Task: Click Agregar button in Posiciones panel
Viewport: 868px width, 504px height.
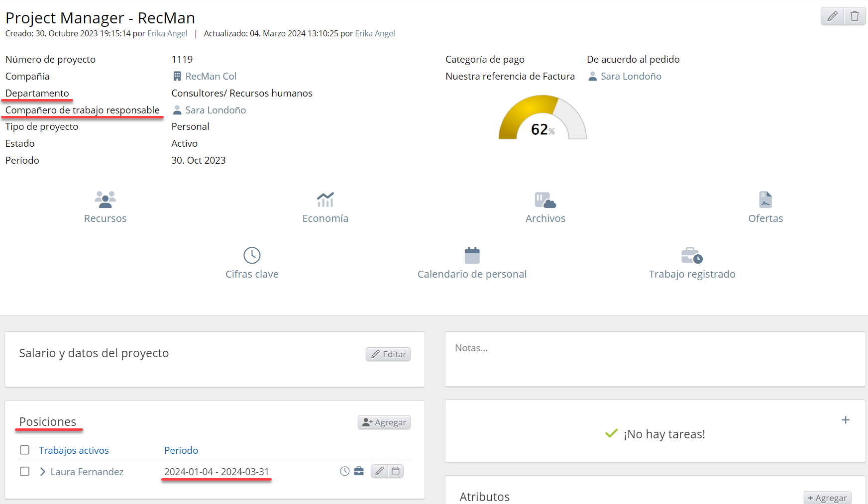Action: (x=384, y=422)
